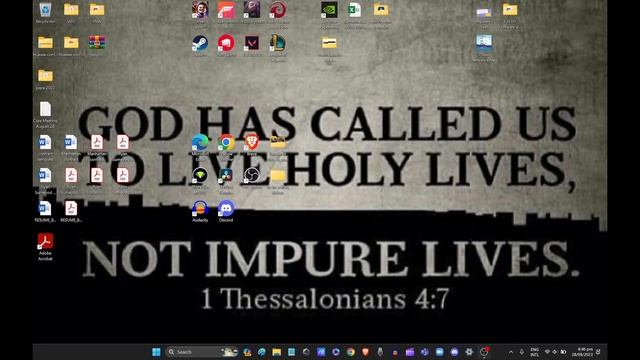
Task: Open the Wi-Fi and volume quick settings
Action: [x=555, y=352]
